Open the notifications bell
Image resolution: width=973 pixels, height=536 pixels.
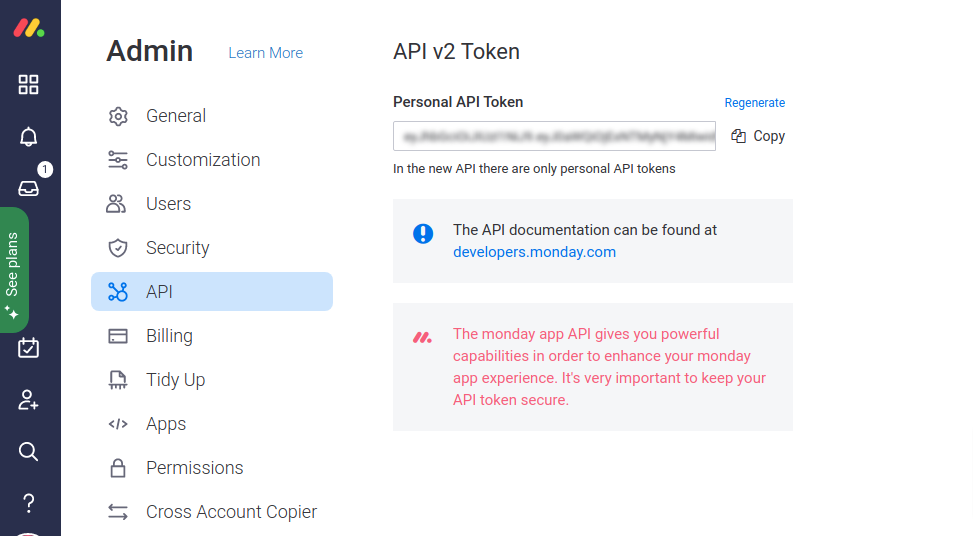click(28, 136)
